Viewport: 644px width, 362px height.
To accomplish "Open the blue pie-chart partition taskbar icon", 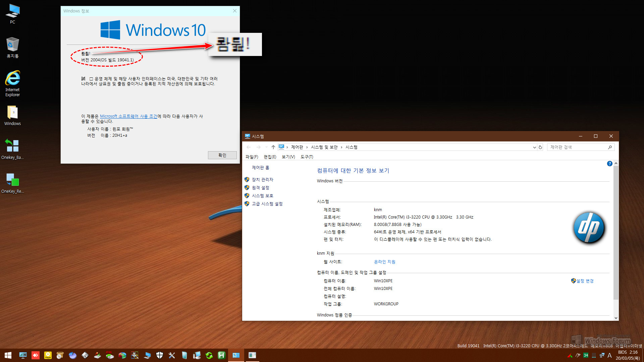I will [x=72, y=355].
